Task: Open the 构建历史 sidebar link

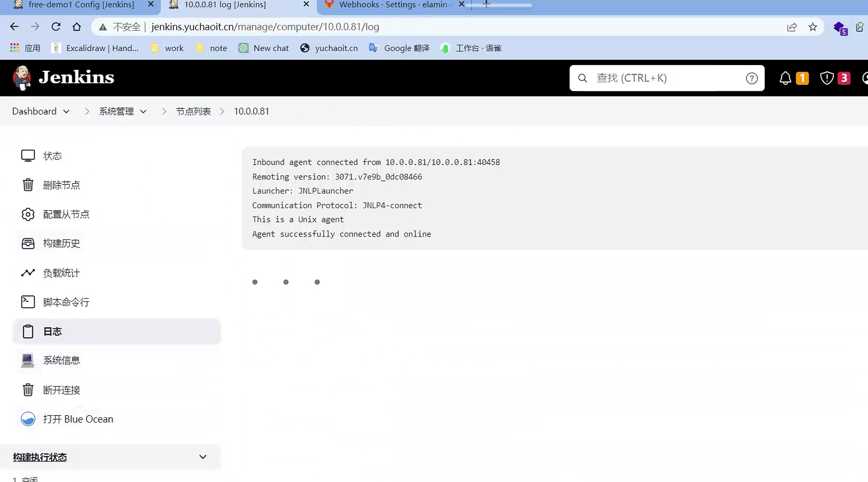Action: click(x=61, y=243)
